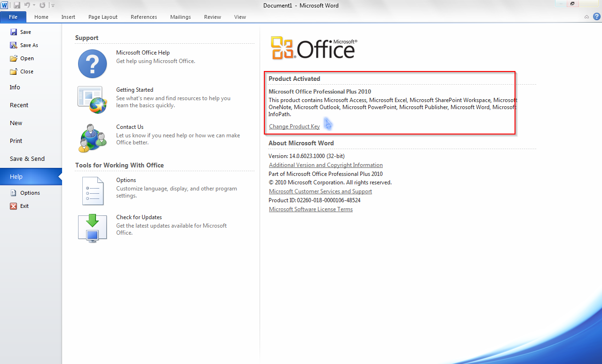Click the 2010 Microsoft Corporation copyright line
602x364 pixels.
(x=330, y=182)
